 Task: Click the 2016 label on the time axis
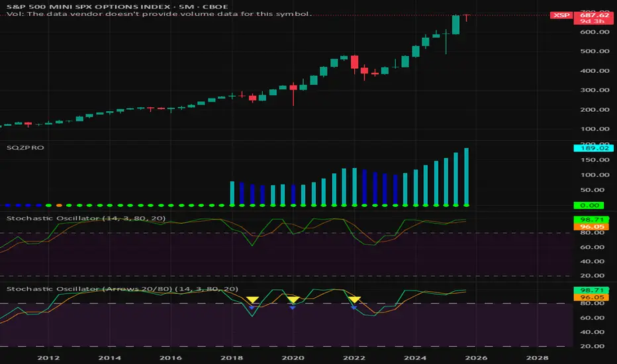pyautogui.click(x=171, y=357)
